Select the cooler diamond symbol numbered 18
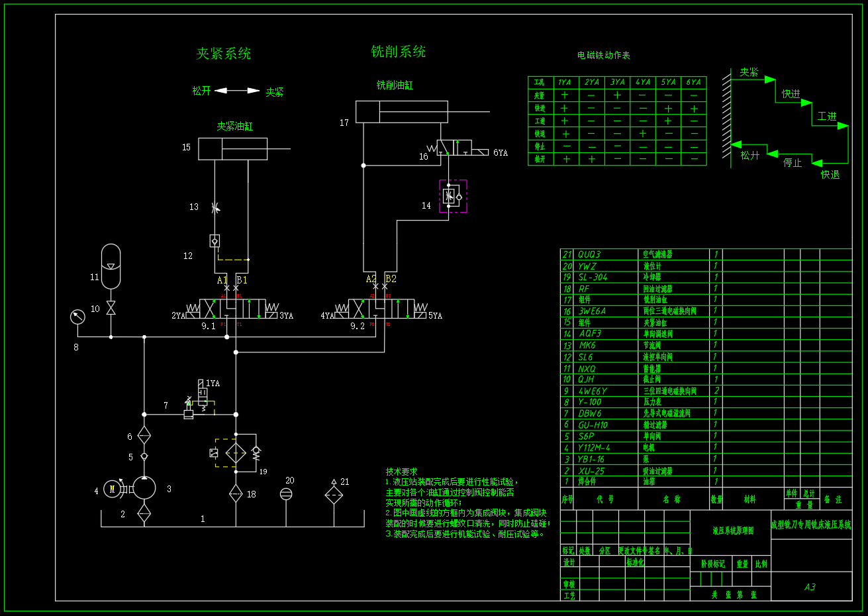Image resolution: width=868 pixels, height=616 pixels. (236, 493)
